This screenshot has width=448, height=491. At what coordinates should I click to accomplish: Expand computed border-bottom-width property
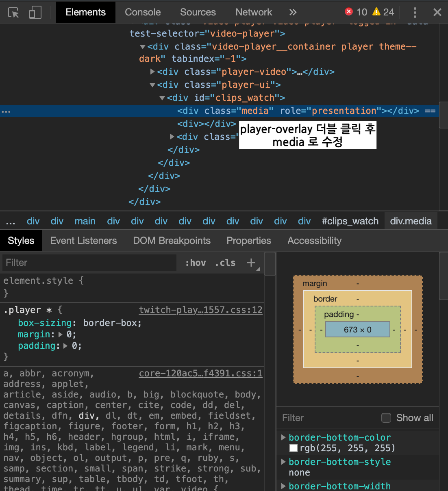(283, 486)
